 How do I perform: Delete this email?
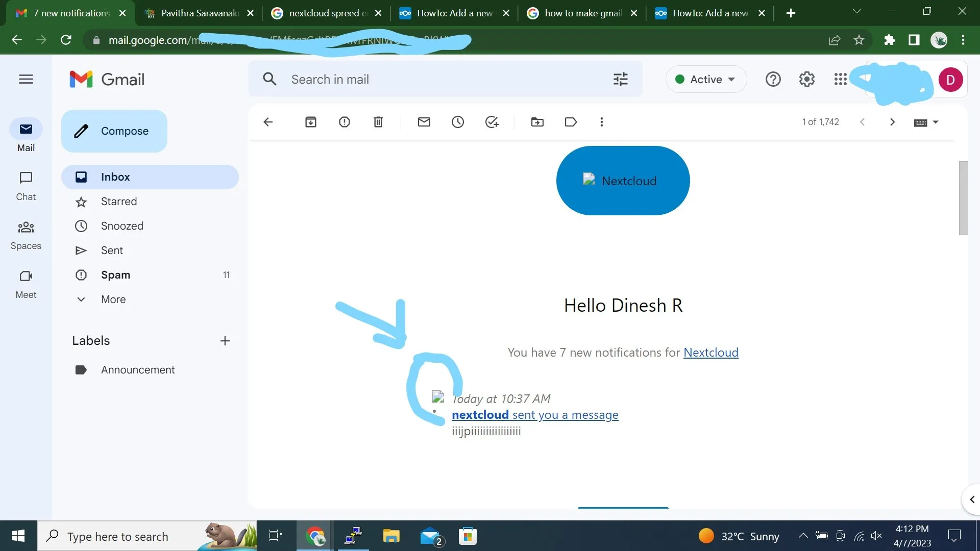[378, 122]
